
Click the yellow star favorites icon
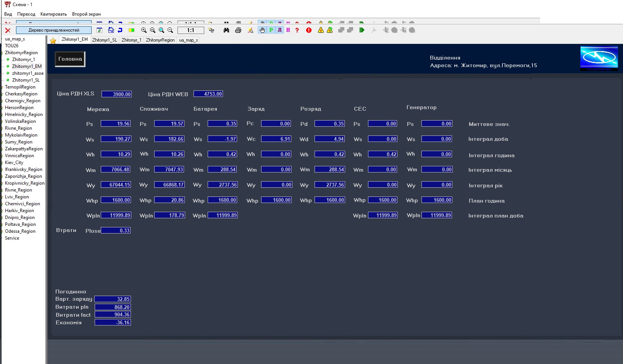pos(53,40)
